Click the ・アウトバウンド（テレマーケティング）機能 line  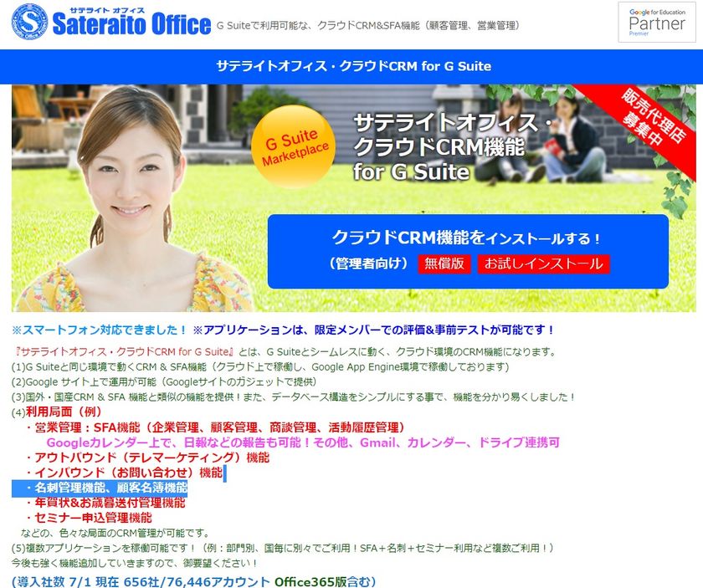[x=147, y=458]
